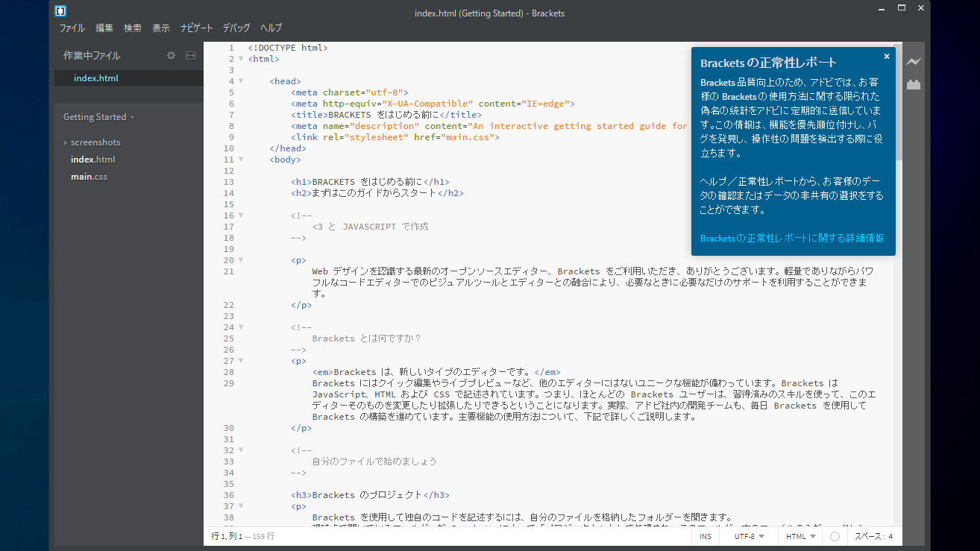
Task: Click the 159 行 line count text
Action: 263,536
